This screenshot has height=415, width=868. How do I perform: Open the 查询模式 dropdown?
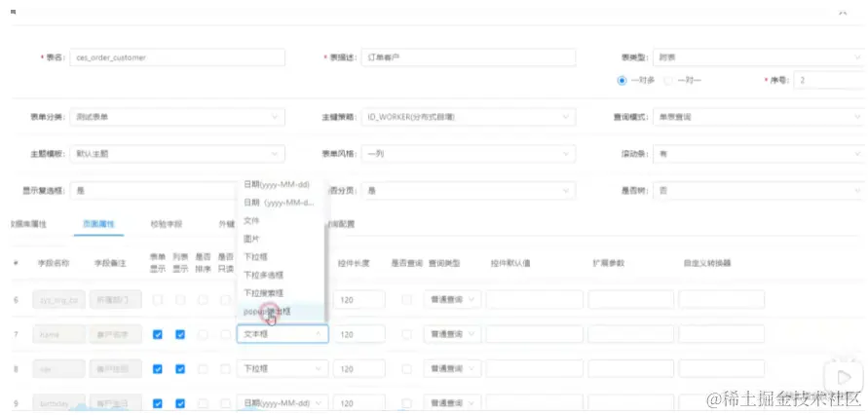(759, 117)
